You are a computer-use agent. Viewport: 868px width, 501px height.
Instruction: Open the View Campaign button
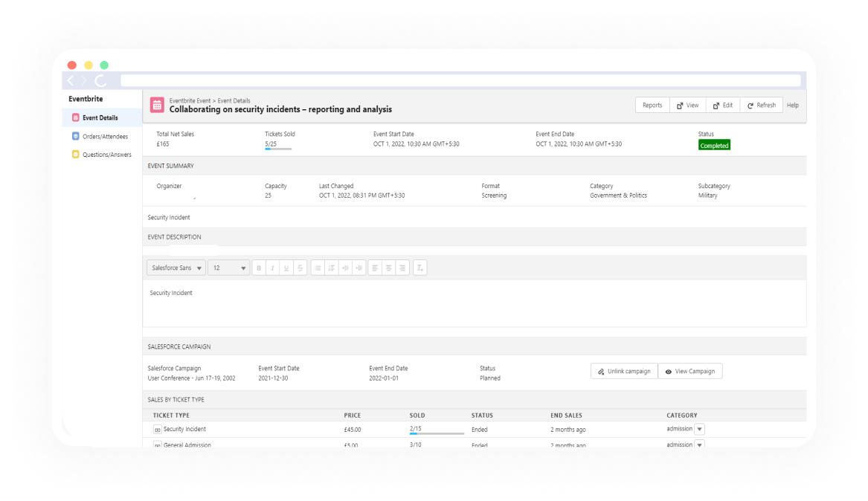690,371
